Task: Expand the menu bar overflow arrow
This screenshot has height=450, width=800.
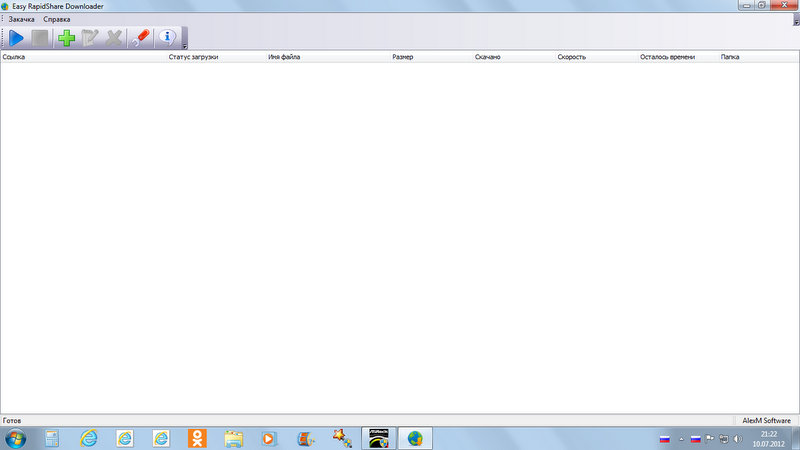Action: point(796,22)
